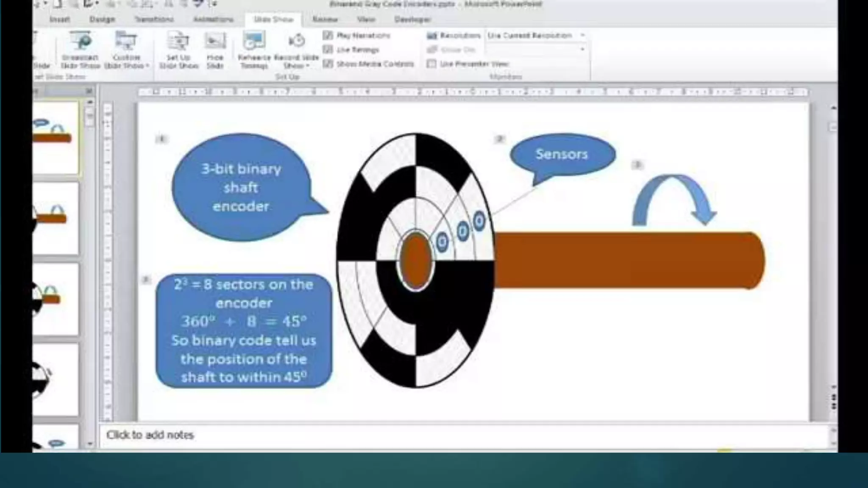Open the Developer tab
Image resolution: width=868 pixels, height=488 pixels.
(412, 19)
